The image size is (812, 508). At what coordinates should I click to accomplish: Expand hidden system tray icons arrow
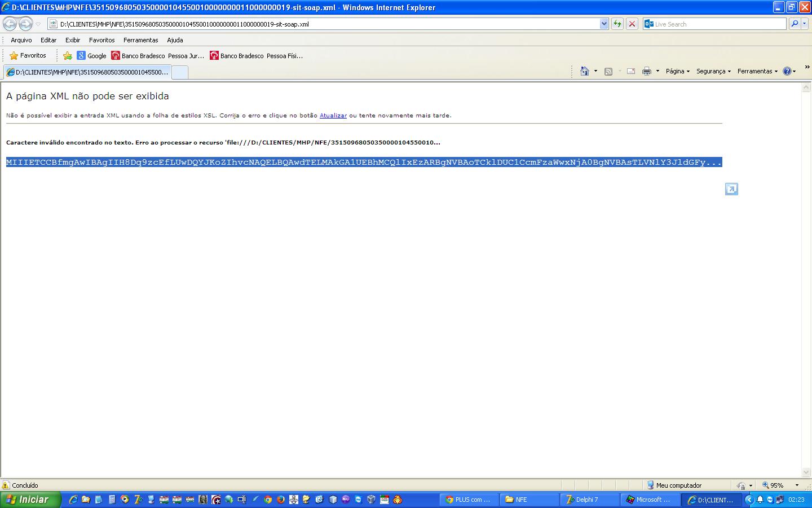[749, 500]
